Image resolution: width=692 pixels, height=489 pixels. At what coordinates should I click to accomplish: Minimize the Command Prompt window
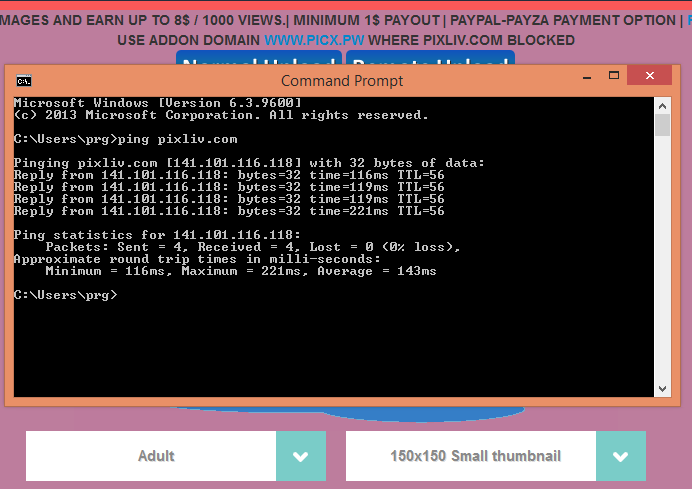pos(595,77)
